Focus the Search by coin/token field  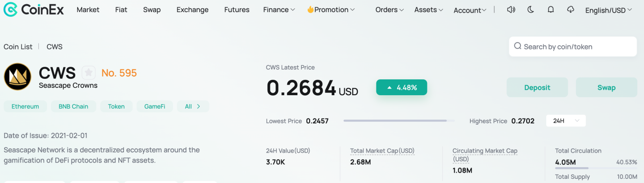573,47
